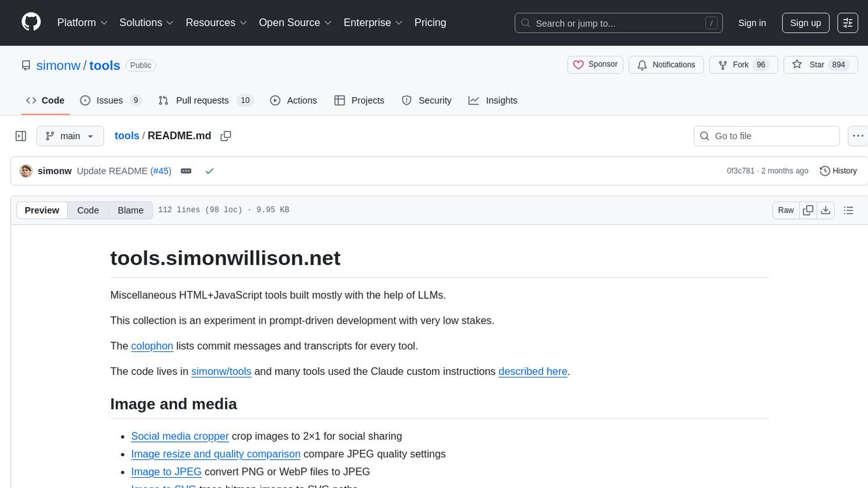The height and width of the screenshot is (488, 868).
Task: Follow the colophon link
Action: (152, 346)
